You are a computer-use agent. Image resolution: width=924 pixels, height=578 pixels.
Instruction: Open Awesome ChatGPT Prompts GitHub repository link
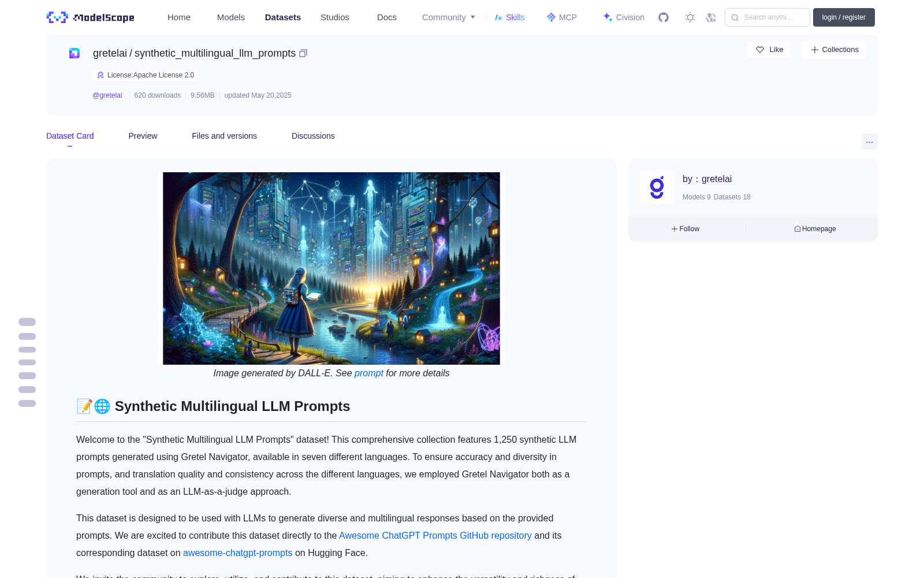pyautogui.click(x=435, y=536)
